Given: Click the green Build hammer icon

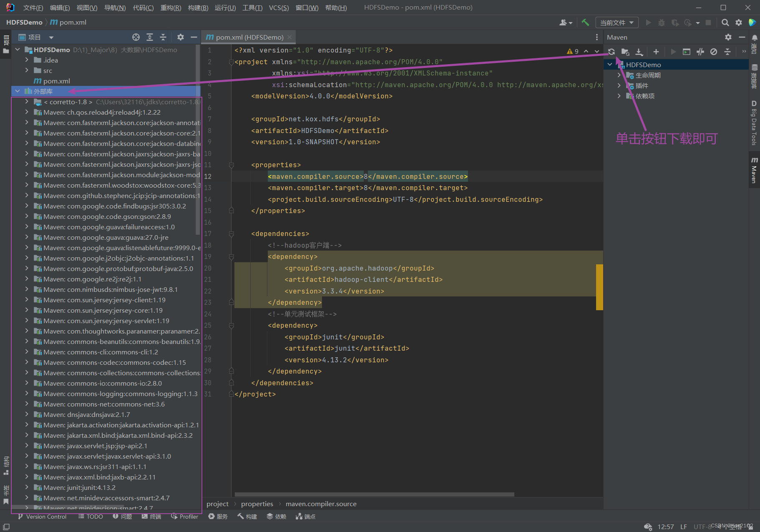Looking at the screenshot, I should coord(586,23).
